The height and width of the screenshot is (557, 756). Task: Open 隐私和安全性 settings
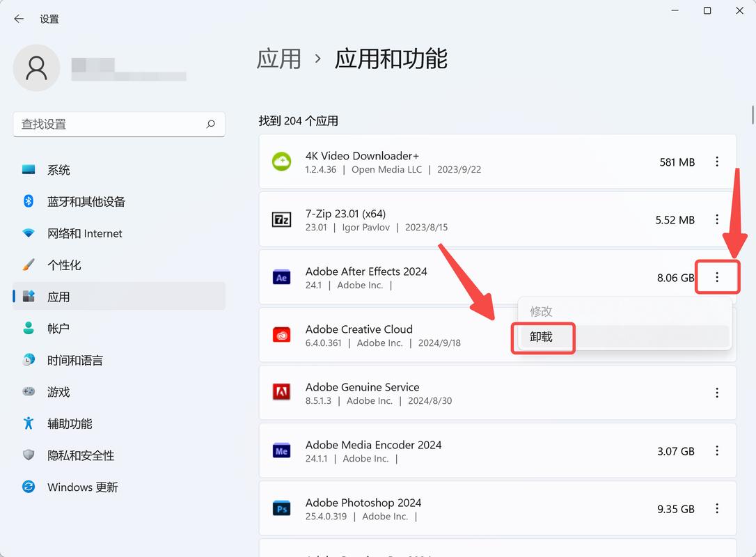point(119,455)
